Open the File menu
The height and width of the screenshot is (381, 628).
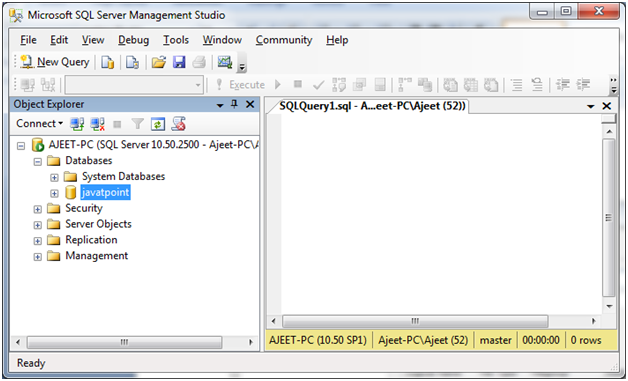pyautogui.click(x=28, y=40)
